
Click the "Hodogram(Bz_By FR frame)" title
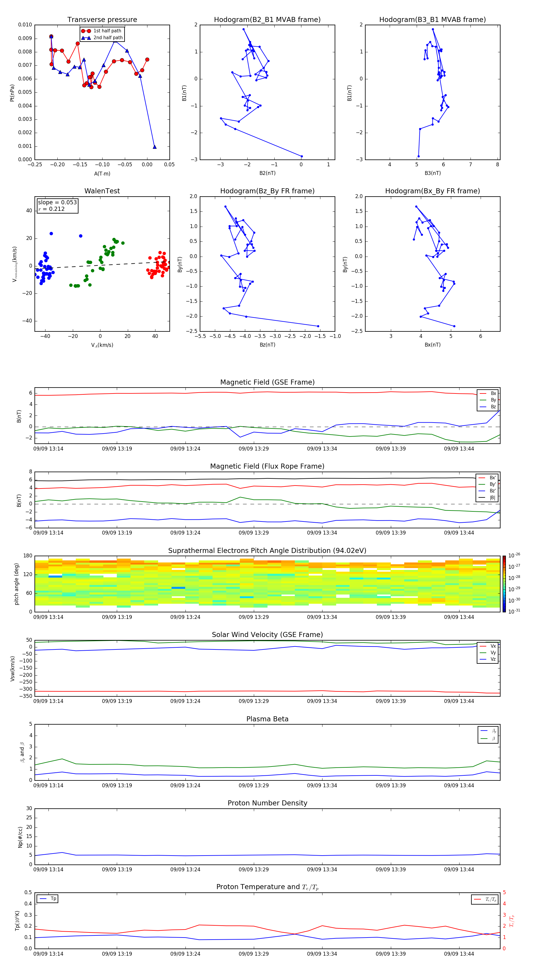(x=267, y=191)
